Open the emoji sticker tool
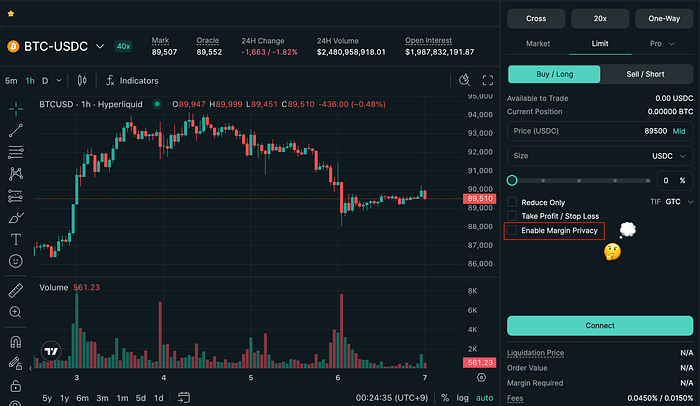Image resolution: width=700 pixels, height=406 pixels. (16, 261)
